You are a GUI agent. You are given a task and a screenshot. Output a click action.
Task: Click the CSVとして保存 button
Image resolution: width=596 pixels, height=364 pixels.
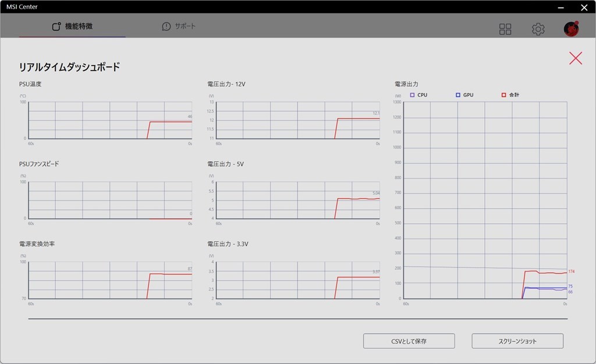pyautogui.click(x=409, y=341)
